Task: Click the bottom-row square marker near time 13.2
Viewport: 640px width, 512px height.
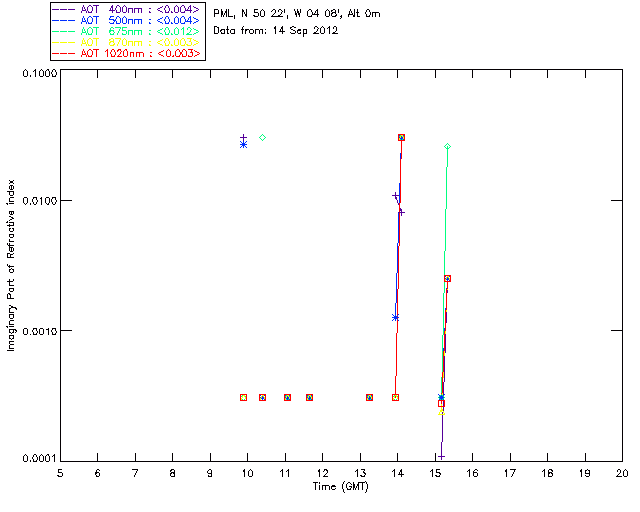Action: (369, 397)
